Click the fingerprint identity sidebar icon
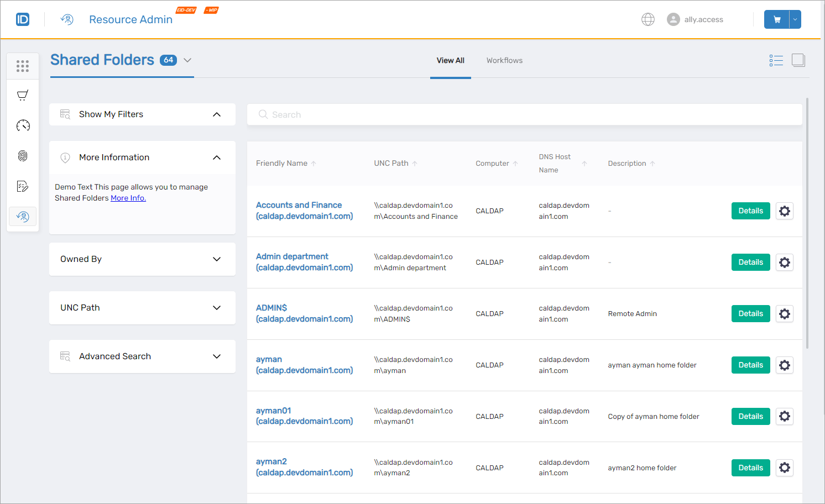825x504 pixels. click(22, 156)
